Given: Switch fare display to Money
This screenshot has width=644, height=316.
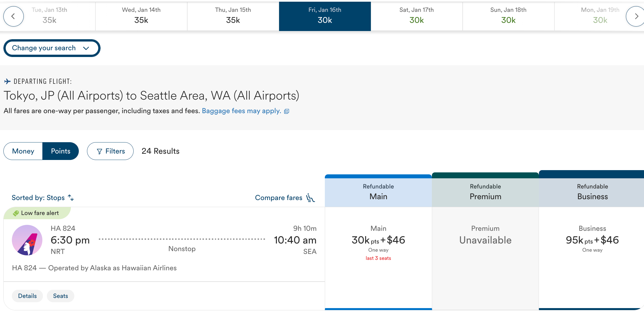Looking at the screenshot, I should (x=23, y=151).
